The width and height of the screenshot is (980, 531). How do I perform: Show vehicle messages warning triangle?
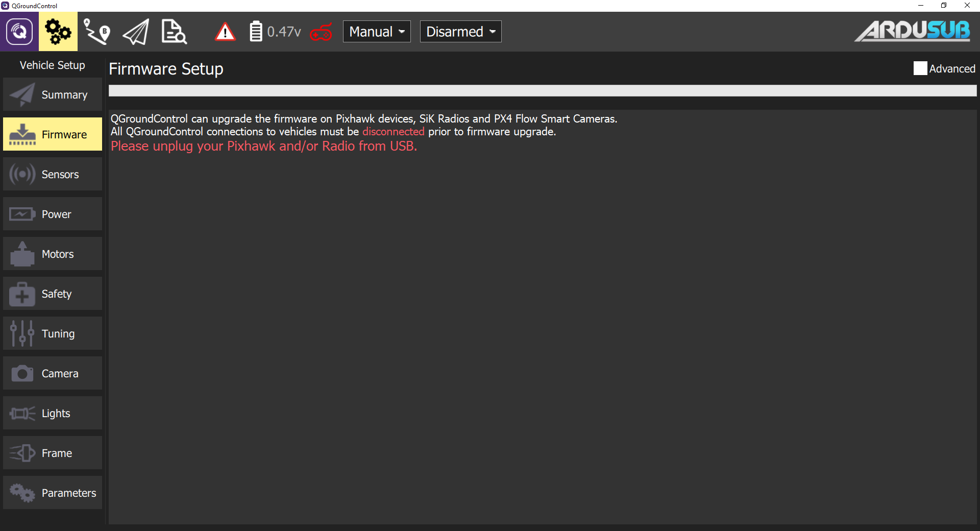click(225, 32)
